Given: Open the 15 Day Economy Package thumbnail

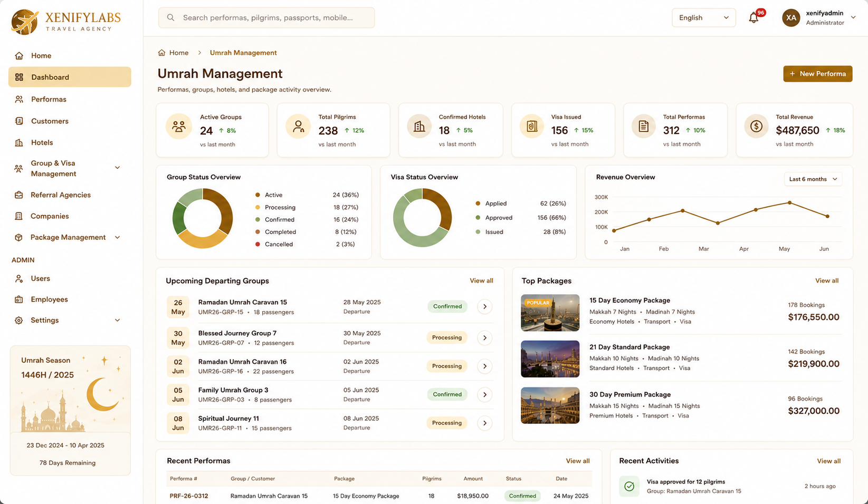Looking at the screenshot, I should (550, 313).
